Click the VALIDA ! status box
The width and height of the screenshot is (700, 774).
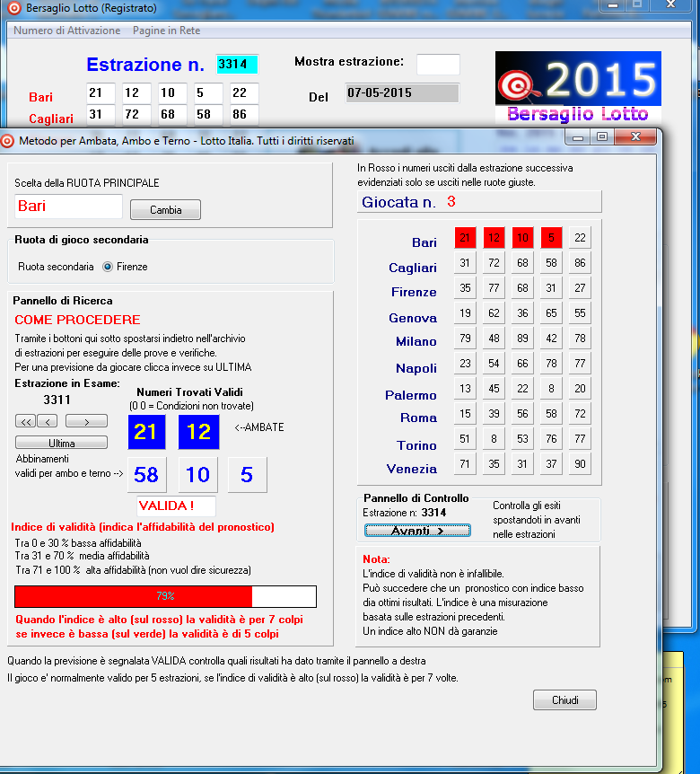point(176,506)
